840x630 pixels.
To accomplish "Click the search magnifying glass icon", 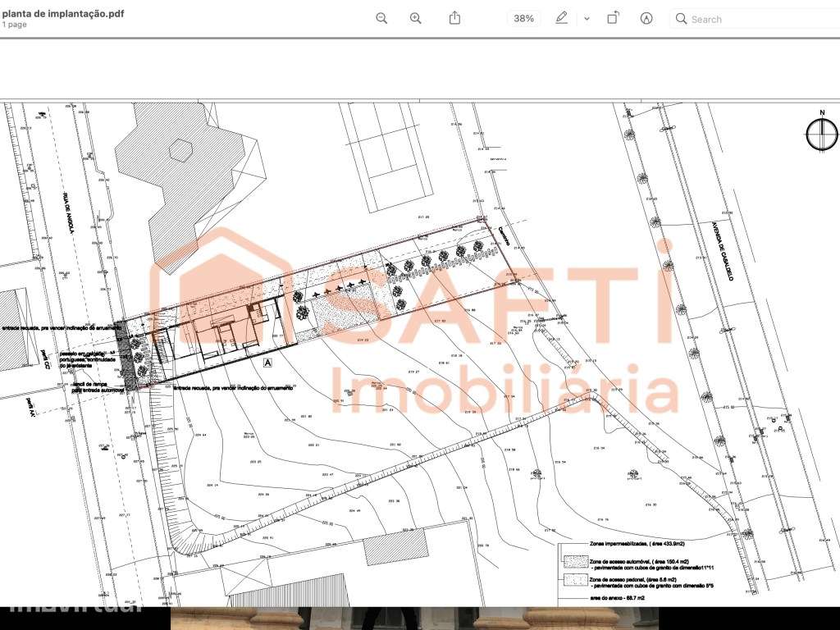I will pyautogui.click(x=681, y=19).
